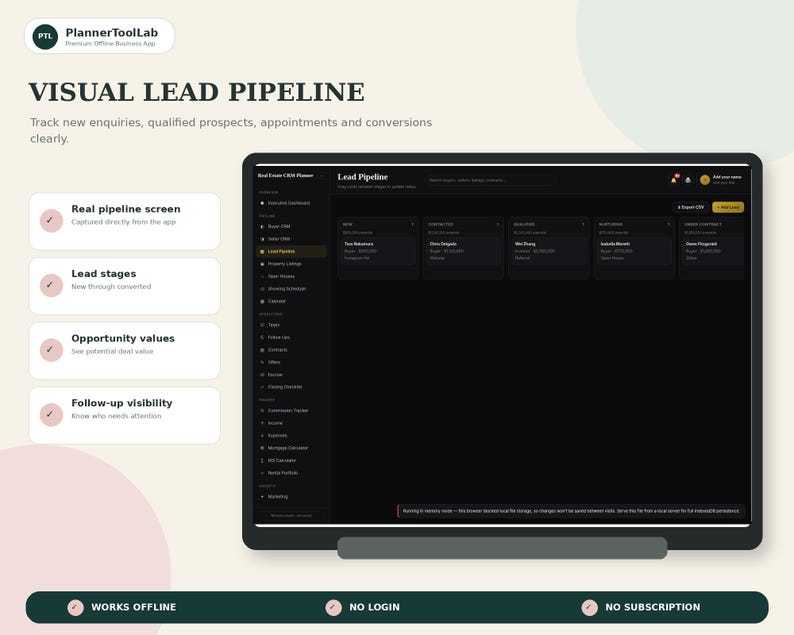Screen dimensions: 794x635
Task: Click the Marketing sidebar icon
Action: tap(262, 497)
